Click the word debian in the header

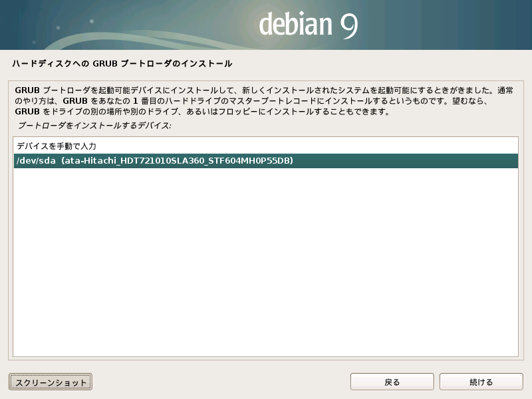click(295, 25)
